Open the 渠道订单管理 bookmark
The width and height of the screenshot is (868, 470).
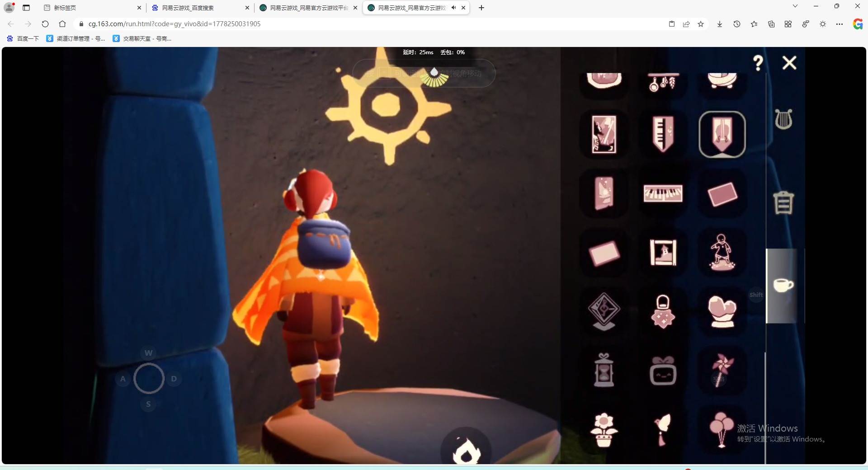(76, 38)
